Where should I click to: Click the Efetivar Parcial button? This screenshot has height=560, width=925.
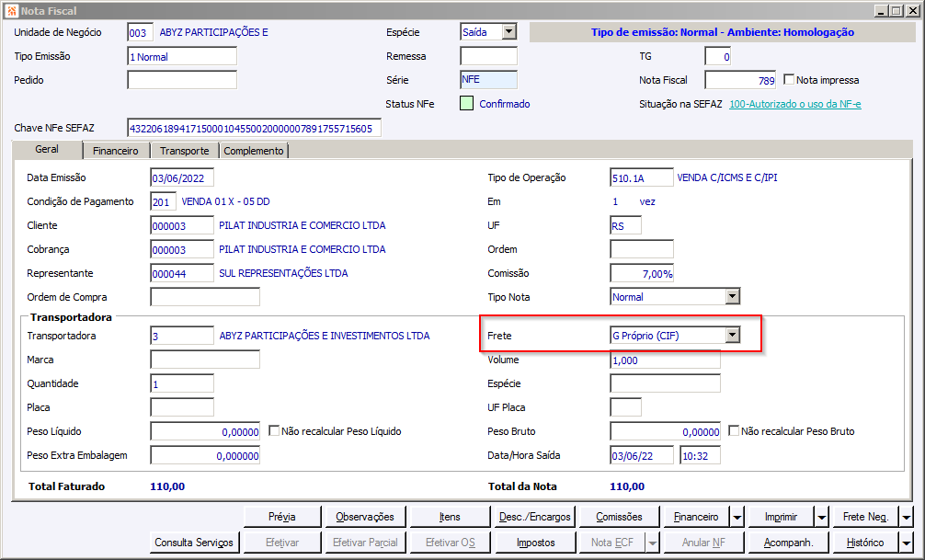click(x=365, y=543)
